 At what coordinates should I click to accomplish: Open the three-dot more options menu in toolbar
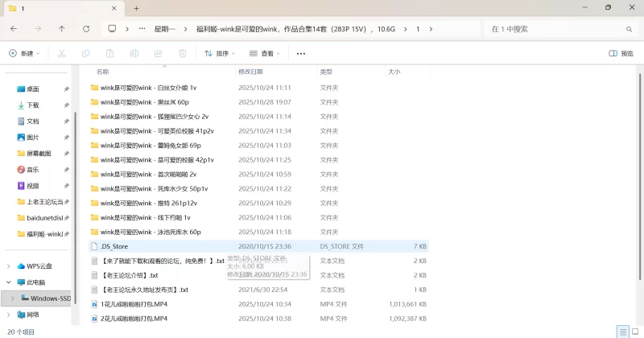click(301, 54)
